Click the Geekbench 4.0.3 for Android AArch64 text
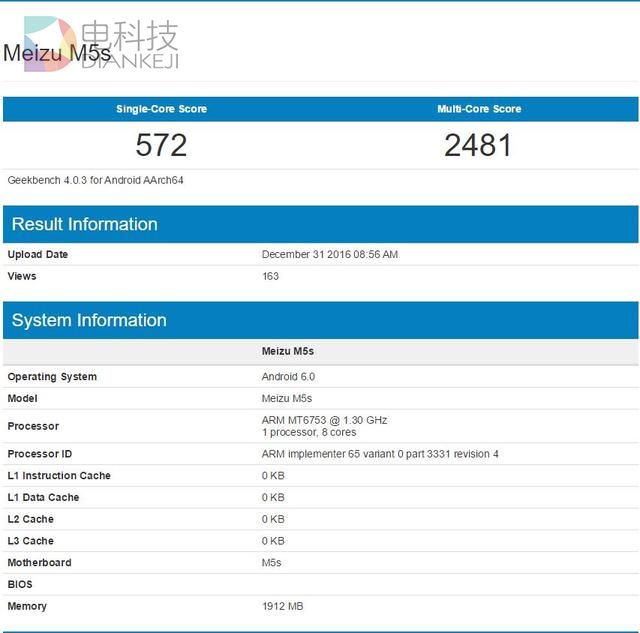This screenshot has width=640, height=633. 95,180
